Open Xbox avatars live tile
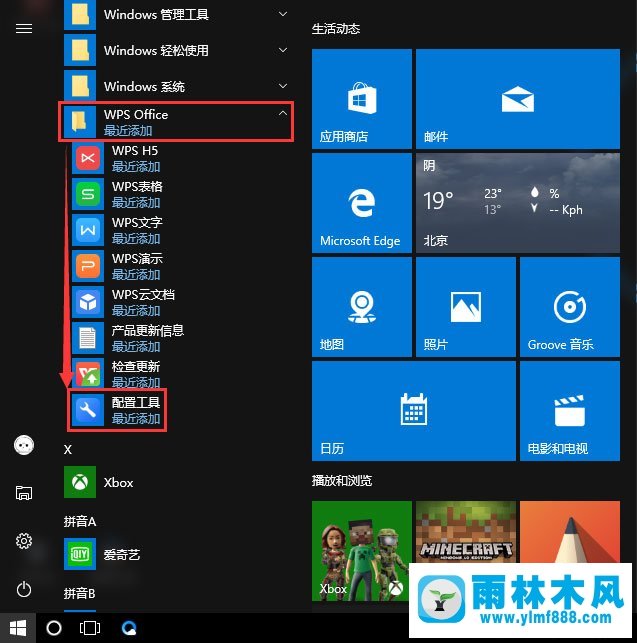 [362, 551]
